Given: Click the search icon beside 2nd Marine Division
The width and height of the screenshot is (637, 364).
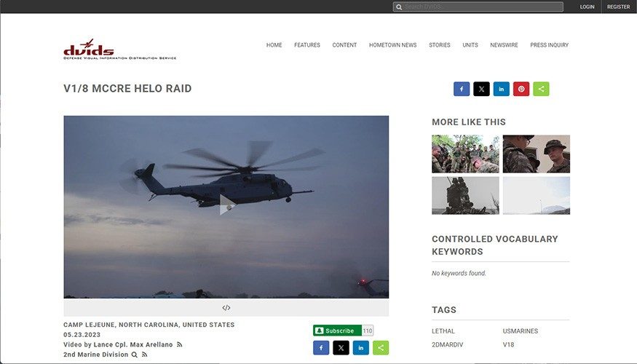Looking at the screenshot, I should (x=134, y=355).
